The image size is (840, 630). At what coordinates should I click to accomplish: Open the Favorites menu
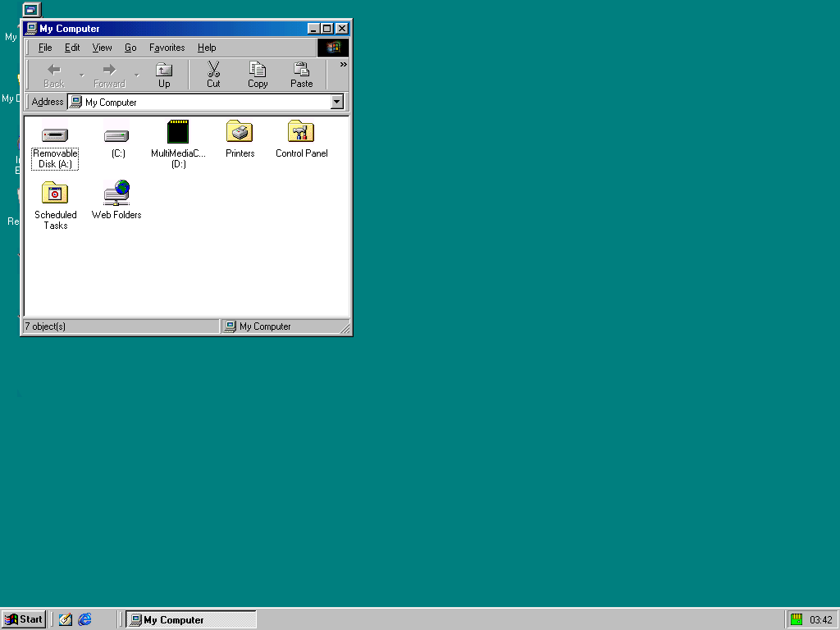(x=167, y=48)
